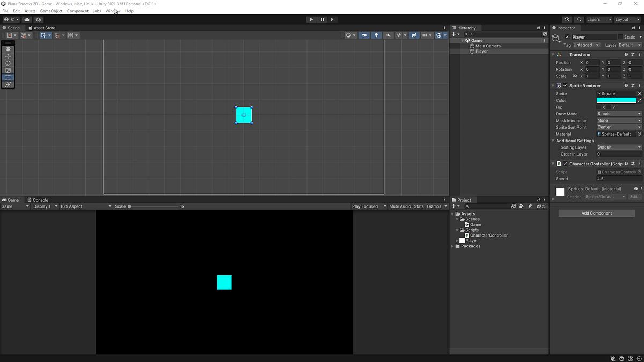The image size is (644, 362).
Task: Open the Edit menu
Action: click(x=17, y=11)
